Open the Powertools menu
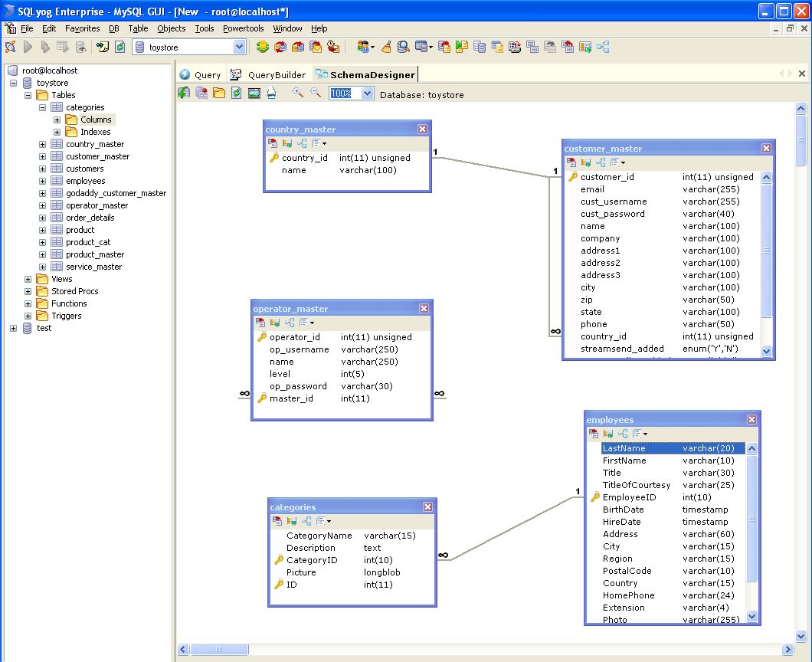The height and width of the screenshot is (662, 812). (243, 28)
